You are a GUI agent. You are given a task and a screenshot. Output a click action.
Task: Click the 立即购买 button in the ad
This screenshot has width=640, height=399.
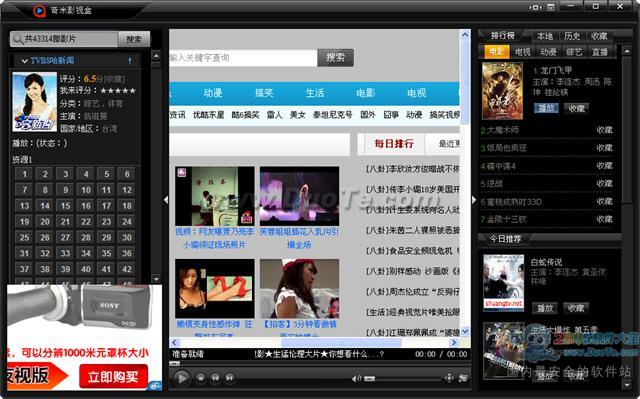coord(113,377)
